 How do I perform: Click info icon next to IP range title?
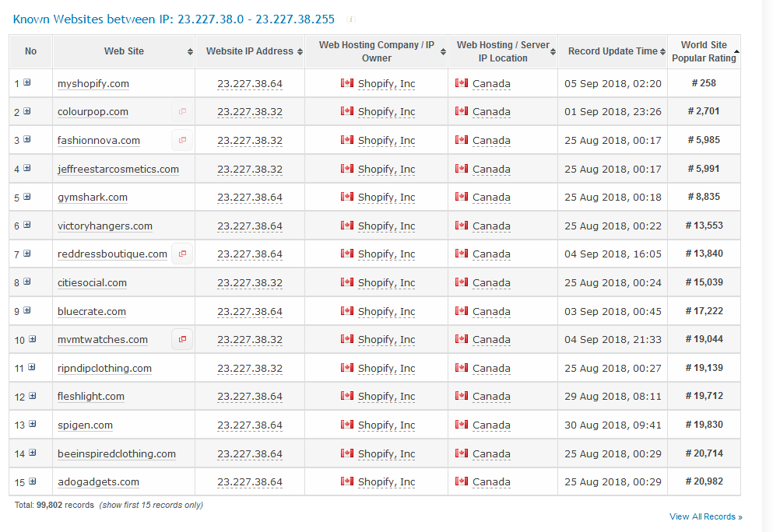pos(351,19)
